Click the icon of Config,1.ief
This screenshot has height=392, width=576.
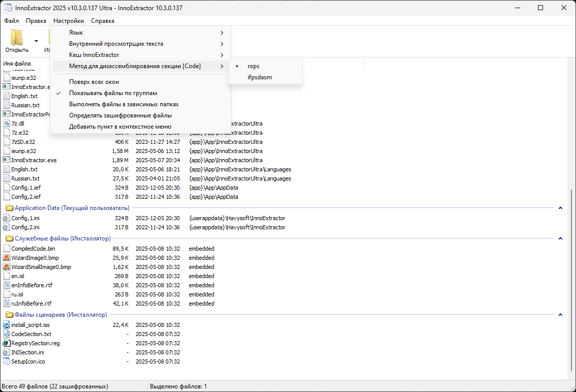click(x=7, y=188)
